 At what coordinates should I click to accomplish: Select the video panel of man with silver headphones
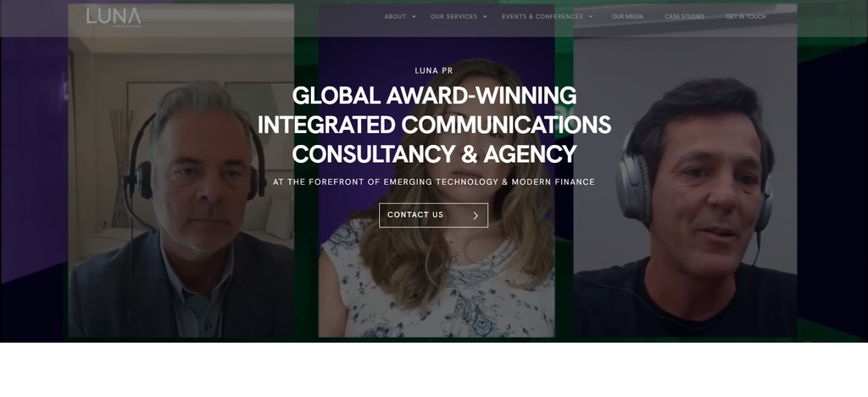pyautogui.click(x=685, y=171)
